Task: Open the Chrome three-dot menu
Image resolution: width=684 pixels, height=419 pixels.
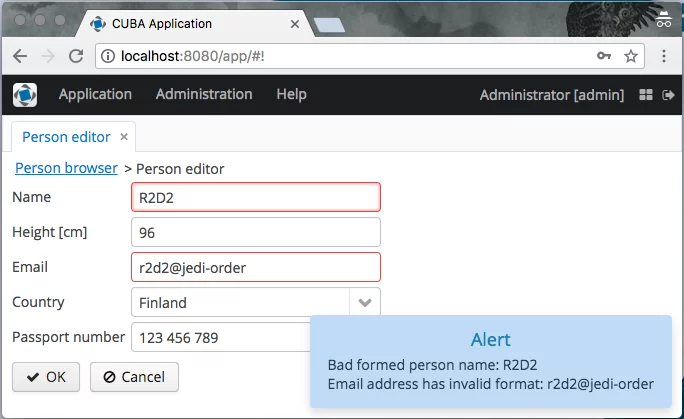Action: pos(663,56)
